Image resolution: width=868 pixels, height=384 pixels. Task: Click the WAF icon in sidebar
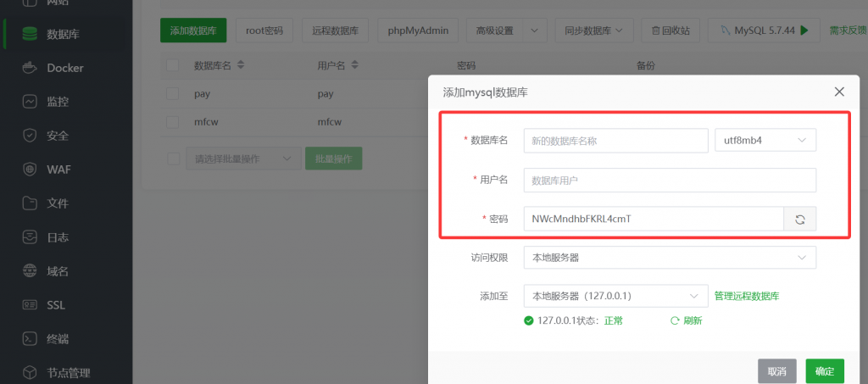click(31, 170)
